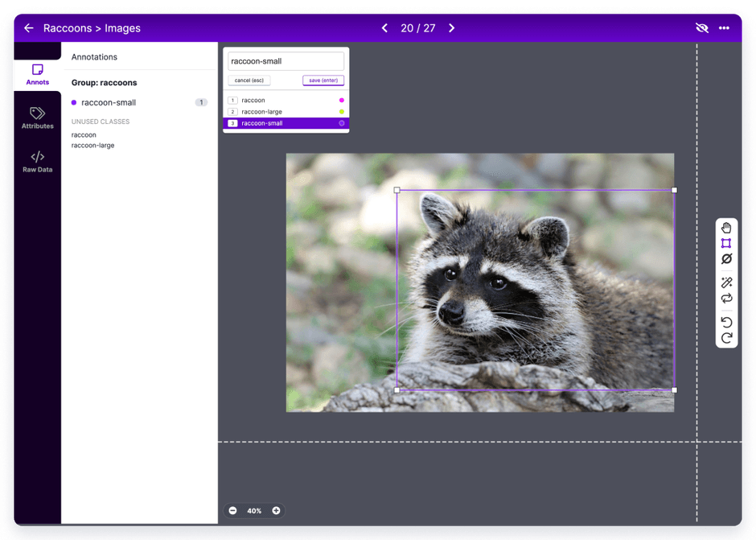756x540 pixels.
Task: Go to the next image
Action: [x=452, y=28]
